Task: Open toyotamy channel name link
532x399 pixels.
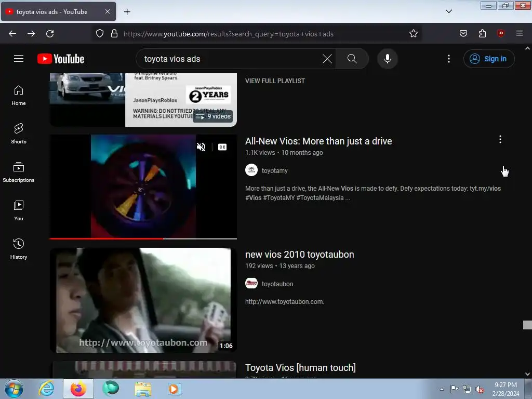Action: (274, 170)
